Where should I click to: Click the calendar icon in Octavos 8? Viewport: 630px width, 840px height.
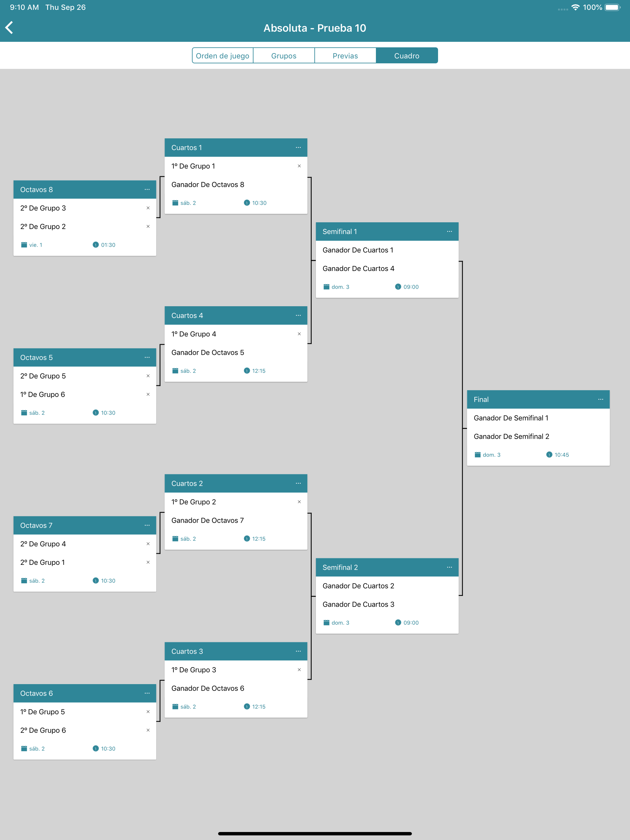(x=24, y=245)
